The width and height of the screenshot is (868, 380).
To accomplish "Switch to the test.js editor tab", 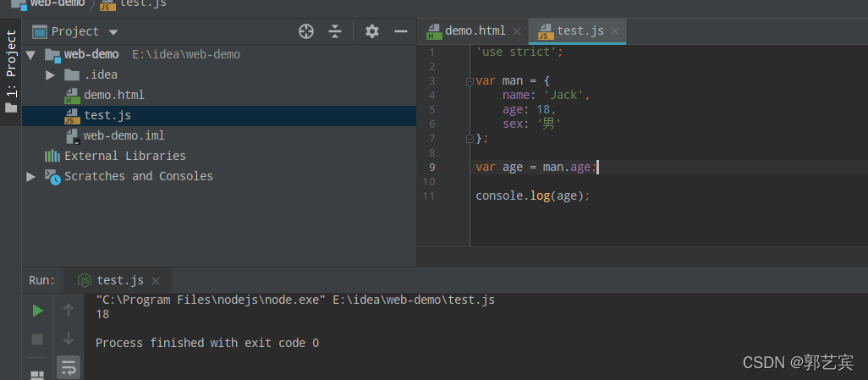I will pyautogui.click(x=580, y=31).
